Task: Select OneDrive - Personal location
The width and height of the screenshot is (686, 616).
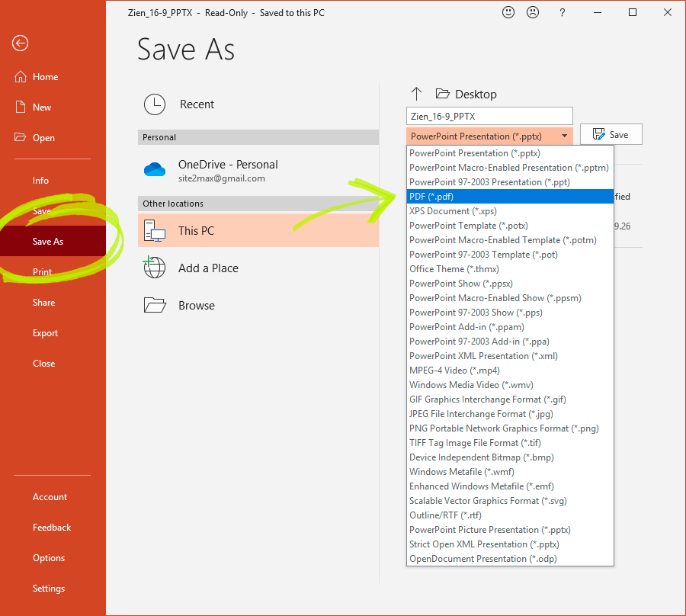Action: coord(258,170)
